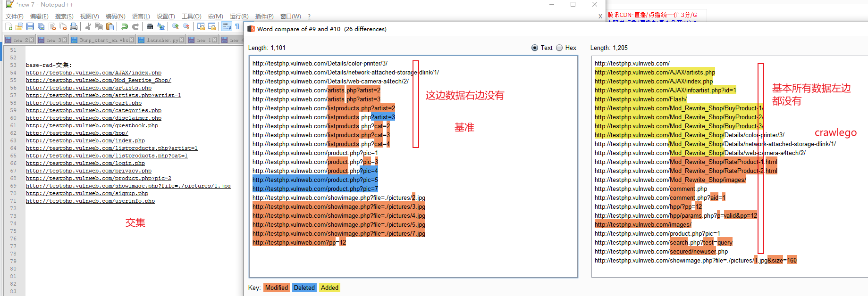Open the 宏(M) menu
This screenshot has width=868, height=296.
pos(215,16)
